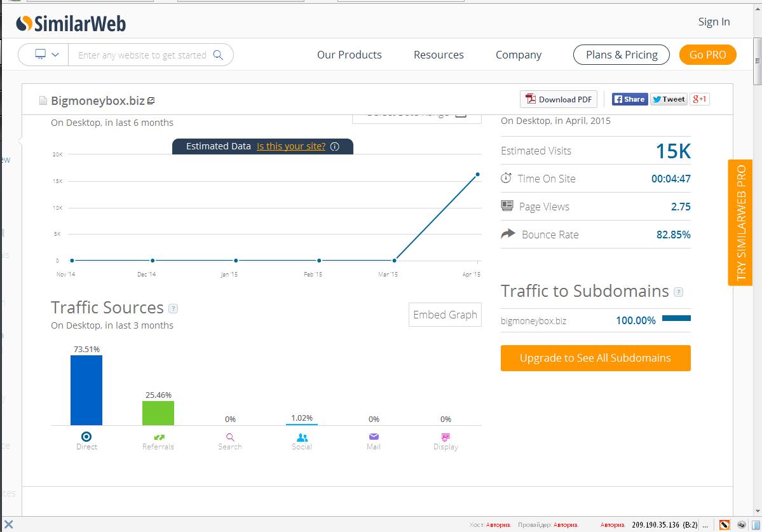762x532 pixels.
Task: Click the round gray status bar icon
Action: 742,525
